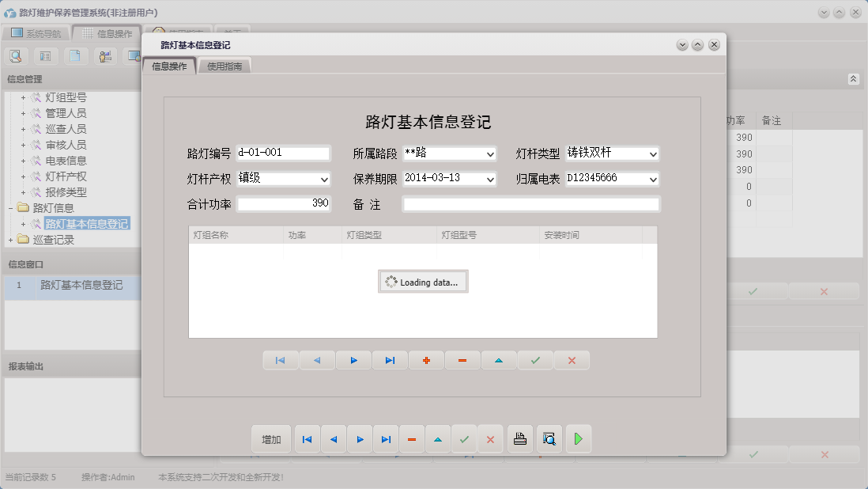The height and width of the screenshot is (489, 868).
Task: Switch to the 使用指南 tab
Action: coord(225,66)
